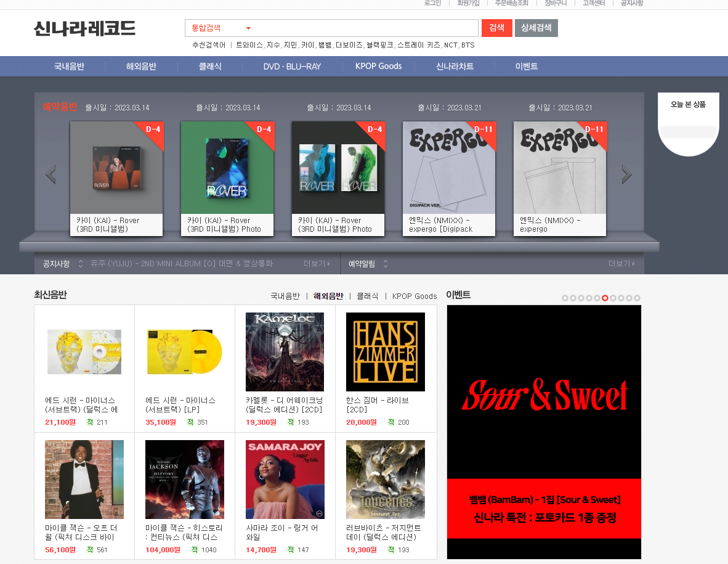728x564 pixels.
Task: Select the first event banner pagination dot
Action: [x=565, y=298]
